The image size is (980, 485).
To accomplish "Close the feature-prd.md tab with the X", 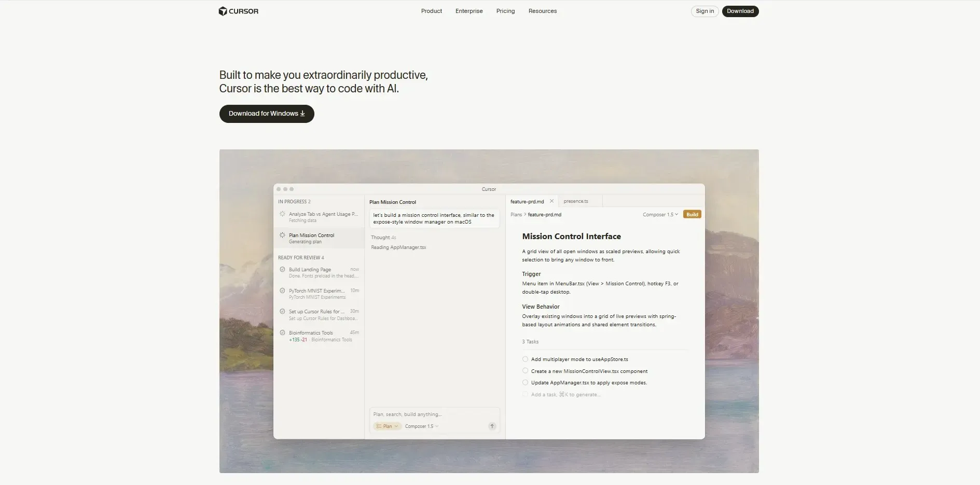I will (x=551, y=201).
